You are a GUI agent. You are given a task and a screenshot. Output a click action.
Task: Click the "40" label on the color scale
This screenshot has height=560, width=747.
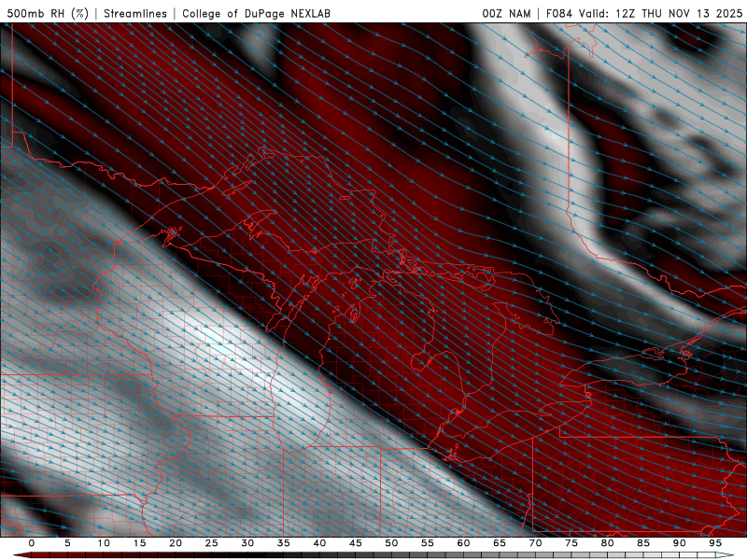(319, 543)
